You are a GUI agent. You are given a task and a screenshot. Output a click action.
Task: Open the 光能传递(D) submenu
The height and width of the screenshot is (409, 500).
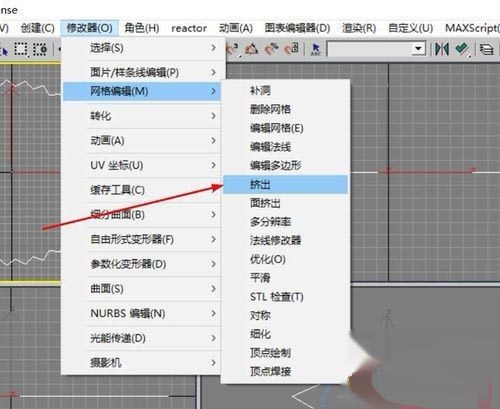(142, 338)
